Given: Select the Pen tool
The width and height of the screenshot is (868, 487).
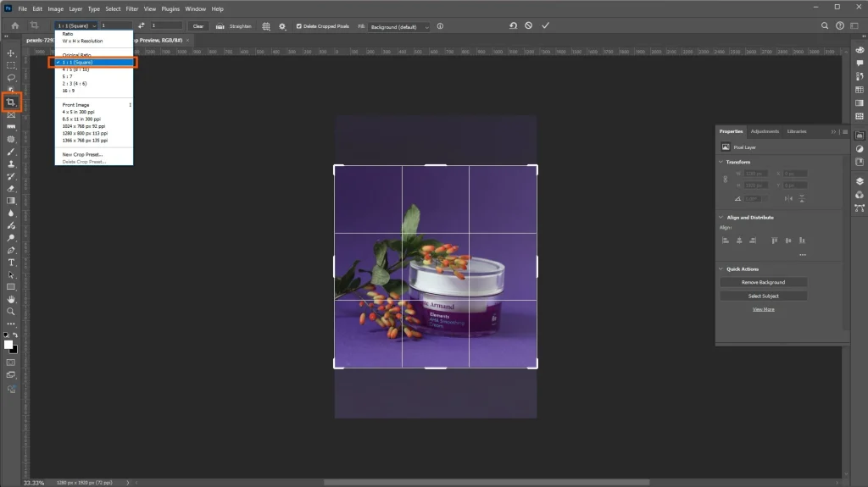Looking at the screenshot, I should 10,250.
